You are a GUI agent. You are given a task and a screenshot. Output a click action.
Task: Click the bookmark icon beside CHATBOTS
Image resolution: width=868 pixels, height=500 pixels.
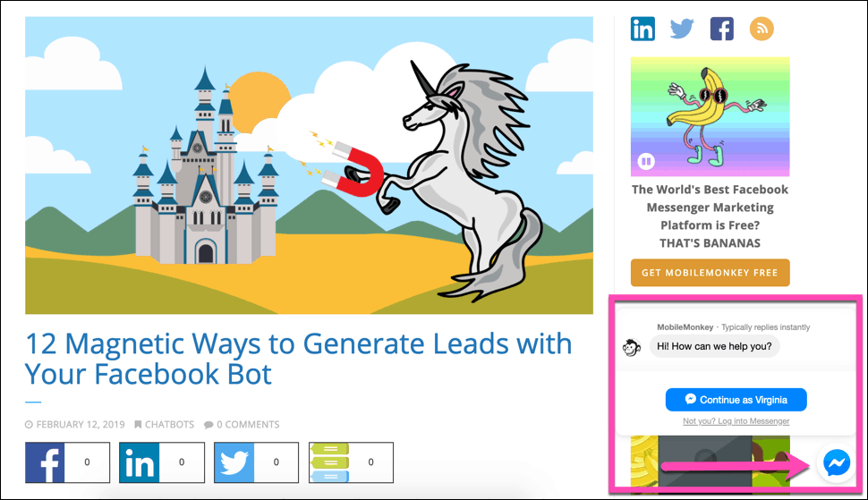click(138, 424)
